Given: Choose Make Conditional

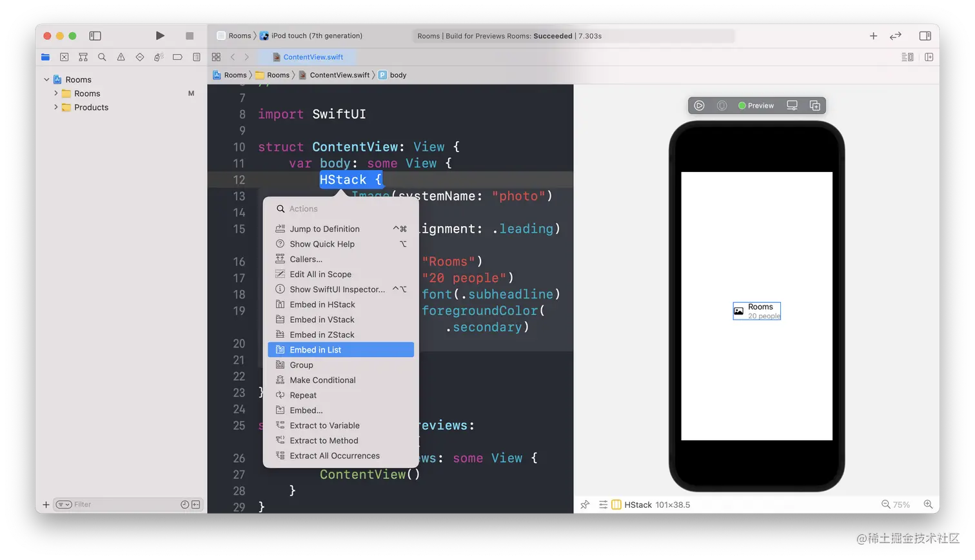Looking at the screenshot, I should (x=341, y=380).
